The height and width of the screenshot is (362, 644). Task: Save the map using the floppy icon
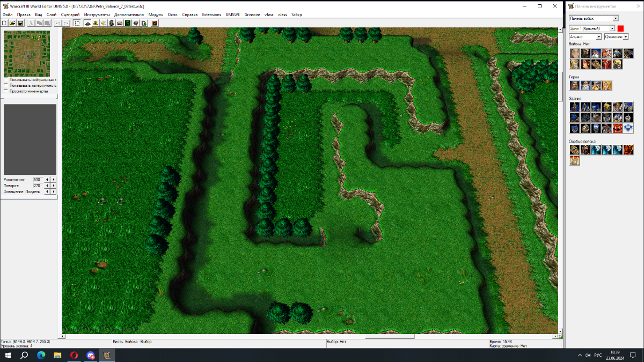20,23
